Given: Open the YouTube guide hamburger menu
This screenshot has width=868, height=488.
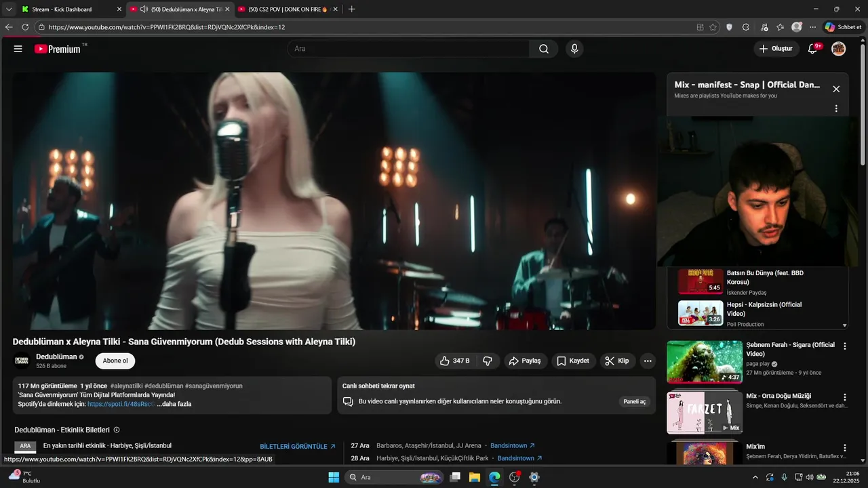Looking at the screenshot, I should (x=18, y=49).
